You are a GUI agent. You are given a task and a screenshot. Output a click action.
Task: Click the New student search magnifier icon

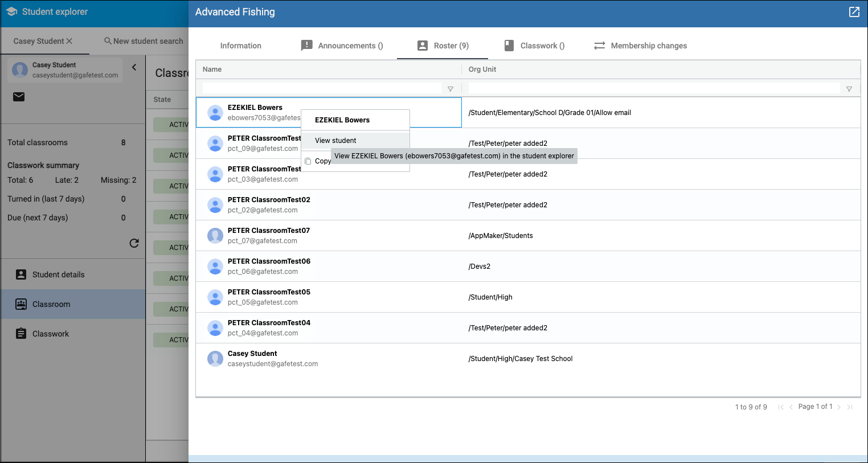pyautogui.click(x=108, y=41)
